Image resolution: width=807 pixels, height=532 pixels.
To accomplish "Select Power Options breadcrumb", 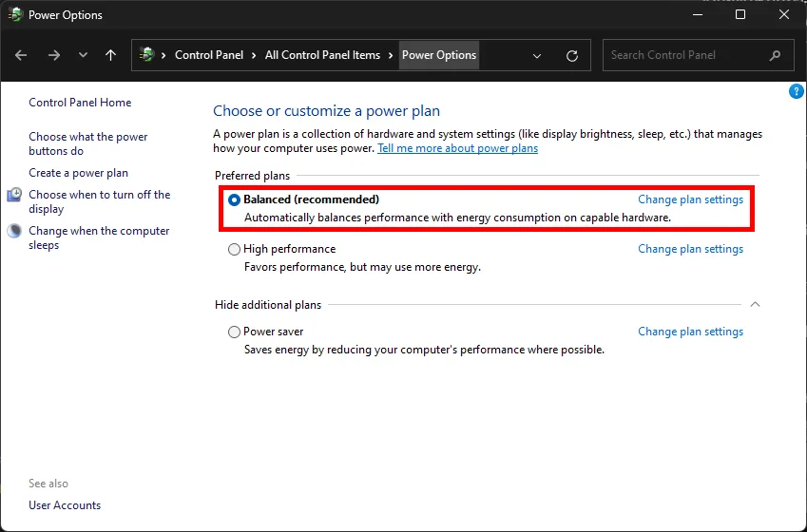I will pos(439,55).
